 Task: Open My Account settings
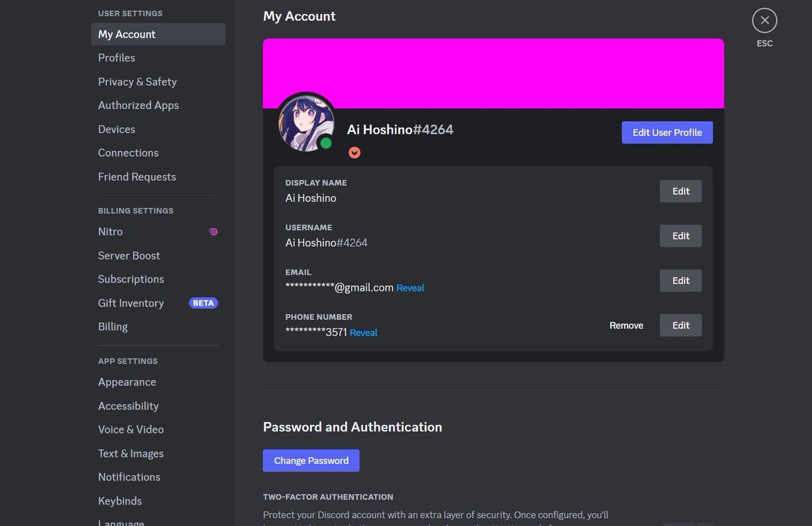pos(158,34)
